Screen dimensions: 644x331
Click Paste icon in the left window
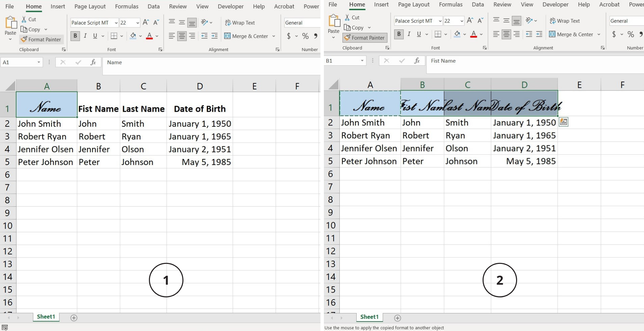coord(10,23)
